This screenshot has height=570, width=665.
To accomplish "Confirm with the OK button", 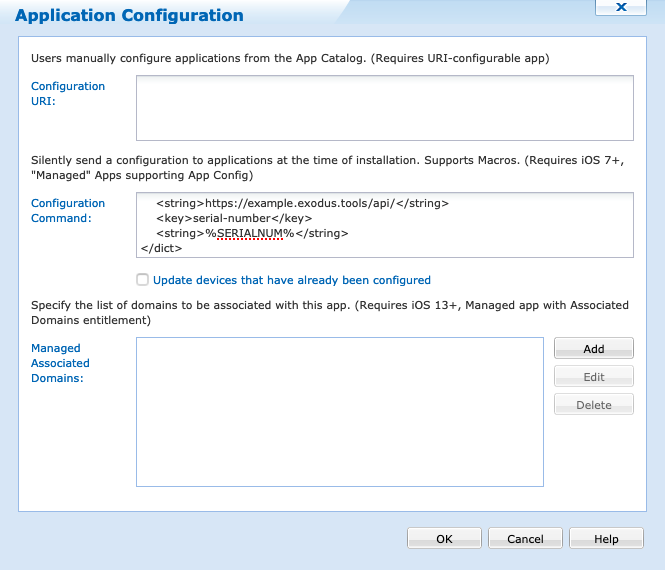I will pos(444,539).
